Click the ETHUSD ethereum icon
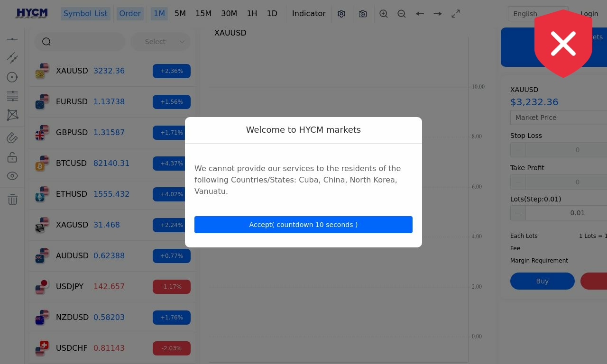The height and width of the screenshot is (364, 607). (x=42, y=194)
